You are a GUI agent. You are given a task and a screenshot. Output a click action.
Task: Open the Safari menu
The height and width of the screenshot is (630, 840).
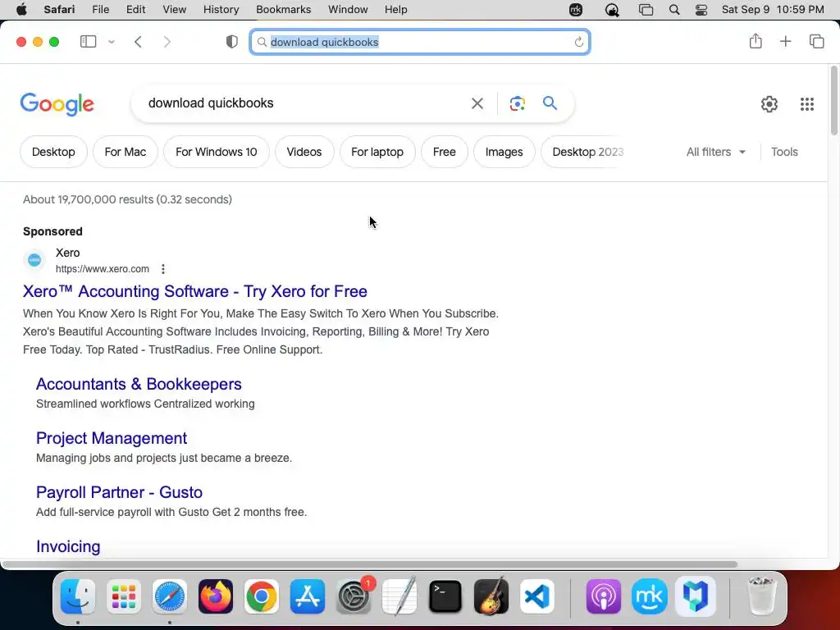(59, 10)
